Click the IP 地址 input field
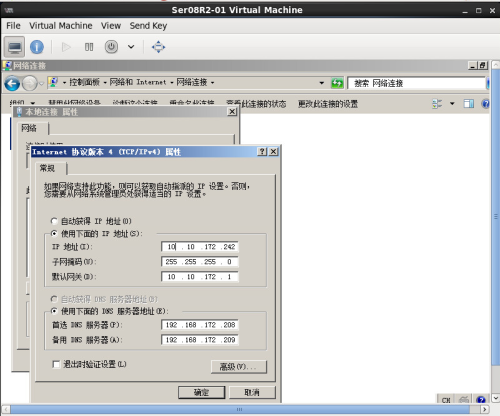This screenshot has height=416, width=500. tap(200, 247)
